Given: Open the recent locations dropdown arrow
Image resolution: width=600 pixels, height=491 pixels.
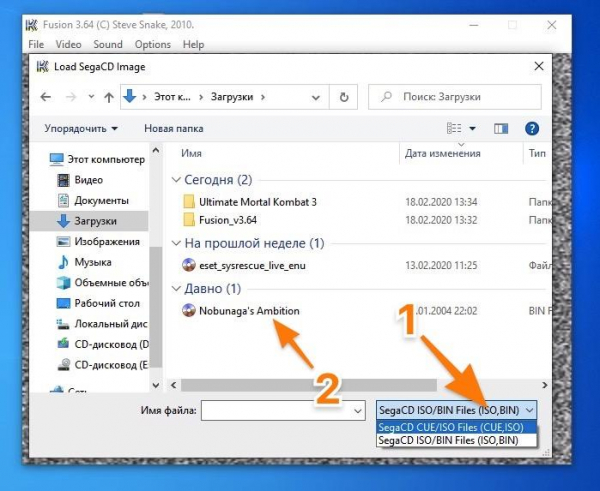Looking at the screenshot, I should (x=91, y=97).
